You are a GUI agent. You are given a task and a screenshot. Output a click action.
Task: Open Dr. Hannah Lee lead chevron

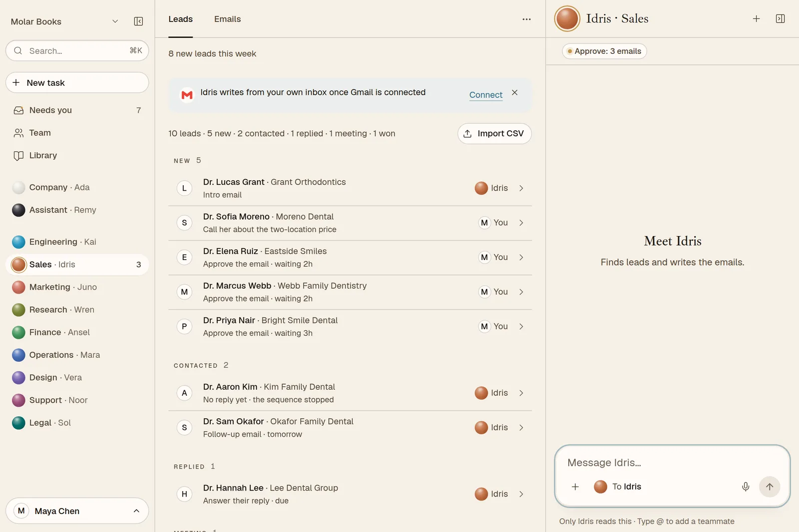(521, 494)
